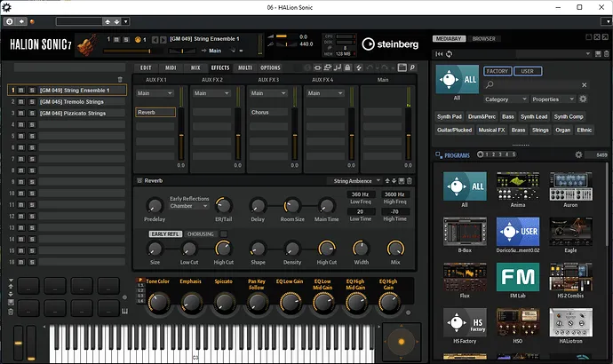Viewport: 613px width, 364px height.
Task: Open the Category filter dropdown
Action: point(506,99)
